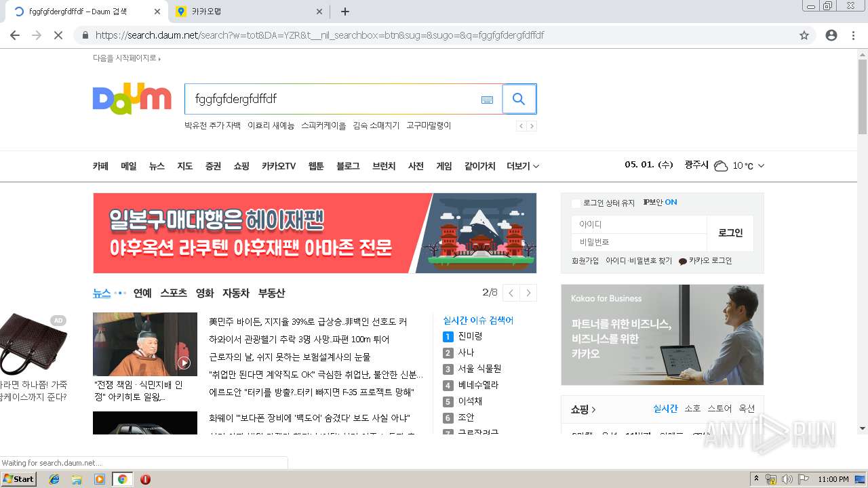Open Chrome's three-dot menu

[x=853, y=35]
